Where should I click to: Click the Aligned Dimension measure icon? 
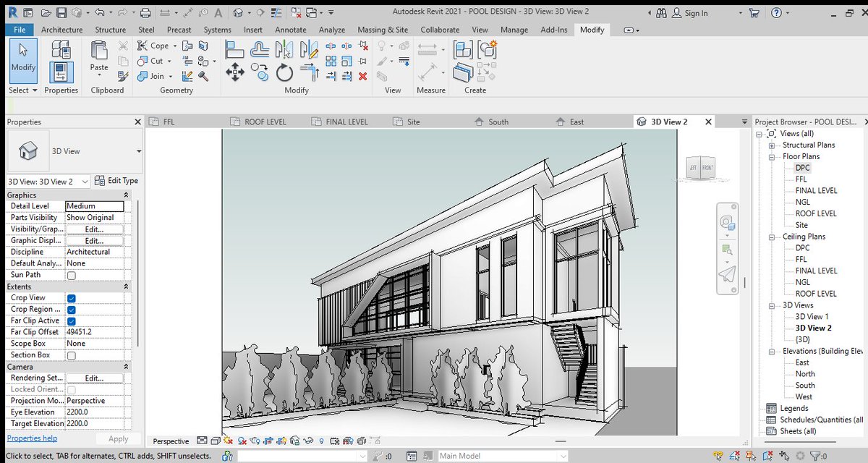click(x=428, y=72)
